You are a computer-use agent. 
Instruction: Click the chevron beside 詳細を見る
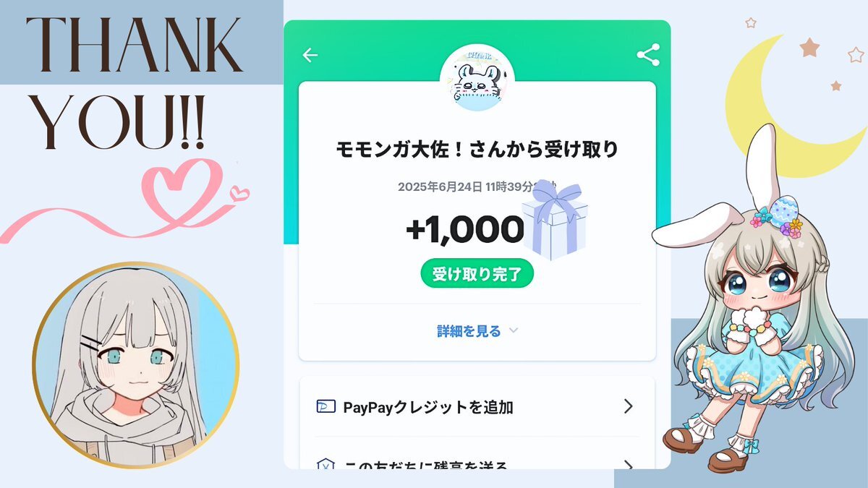click(513, 331)
